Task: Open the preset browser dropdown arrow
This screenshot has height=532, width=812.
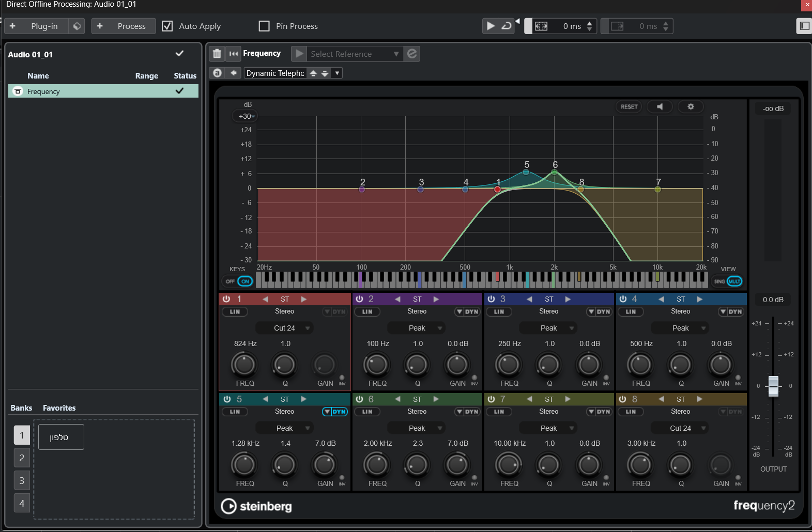Action: 337,73
